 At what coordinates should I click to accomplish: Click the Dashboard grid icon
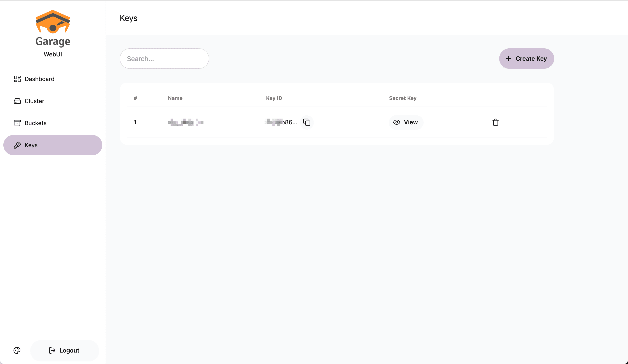pos(17,79)
